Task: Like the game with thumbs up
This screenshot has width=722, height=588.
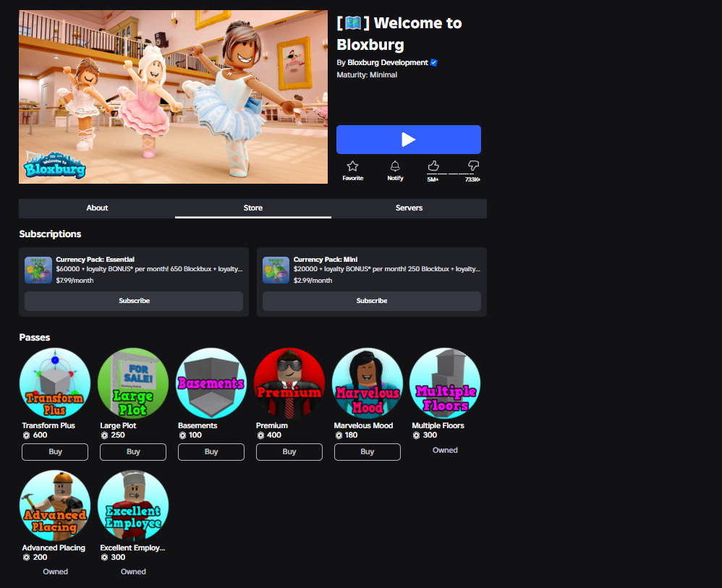Action: pyautogui.click(x=433, y=166)
